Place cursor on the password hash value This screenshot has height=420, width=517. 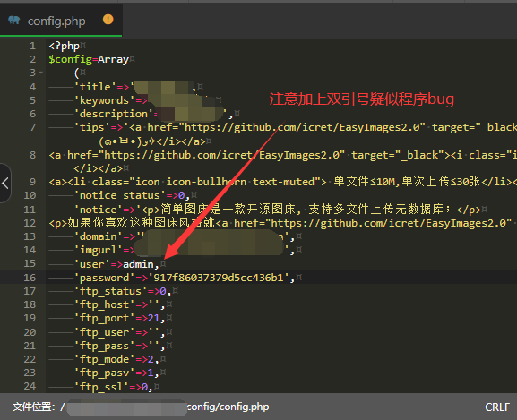tap(219, 278)
